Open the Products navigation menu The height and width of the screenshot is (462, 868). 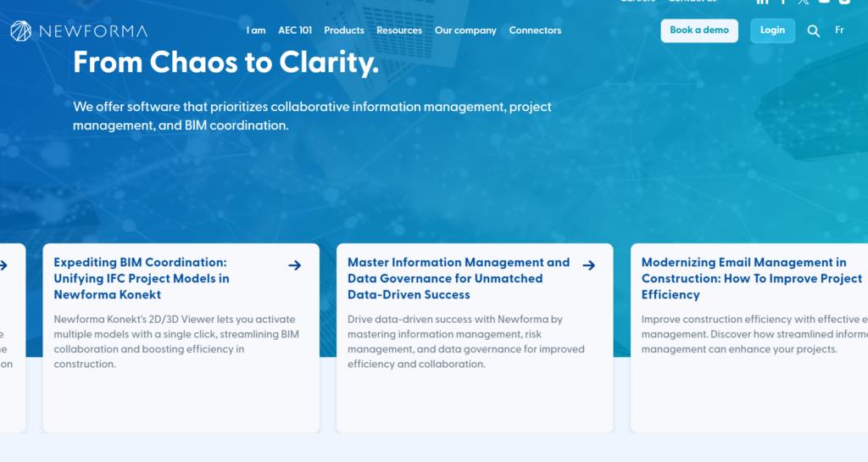[x=344, y=31]
